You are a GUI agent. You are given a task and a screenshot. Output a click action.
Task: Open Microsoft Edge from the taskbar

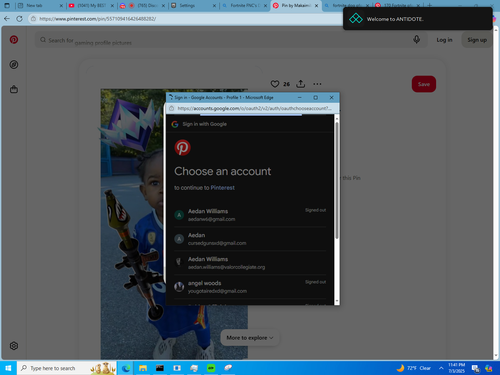pos(126,368)
